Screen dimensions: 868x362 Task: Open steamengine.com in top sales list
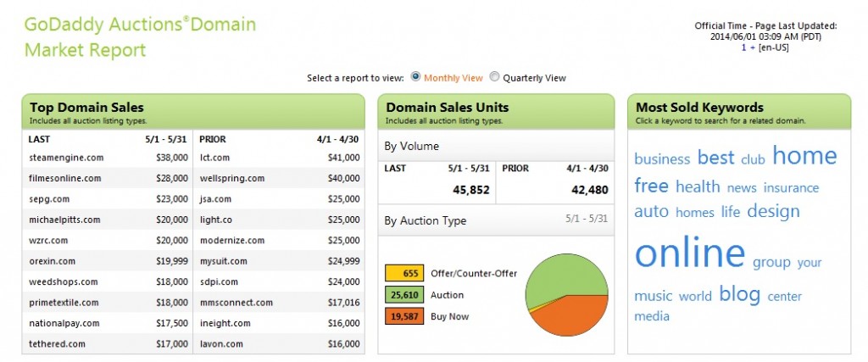coord(66,158)
